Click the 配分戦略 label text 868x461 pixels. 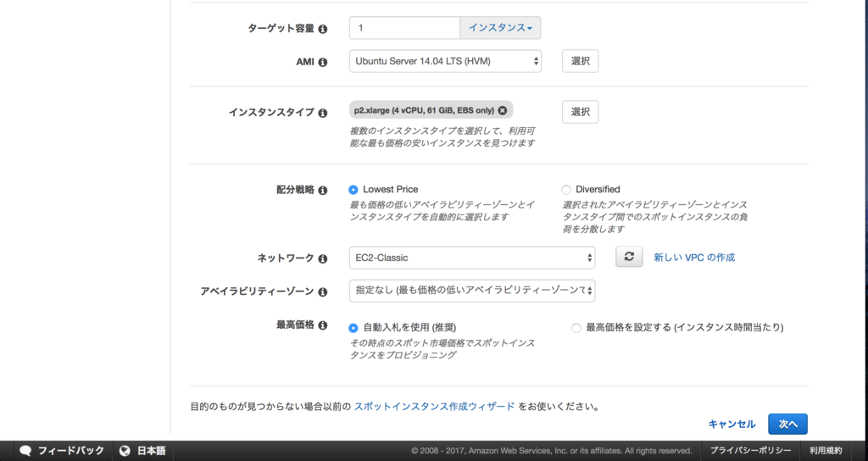pyautogui.click(x=295, y=190)
